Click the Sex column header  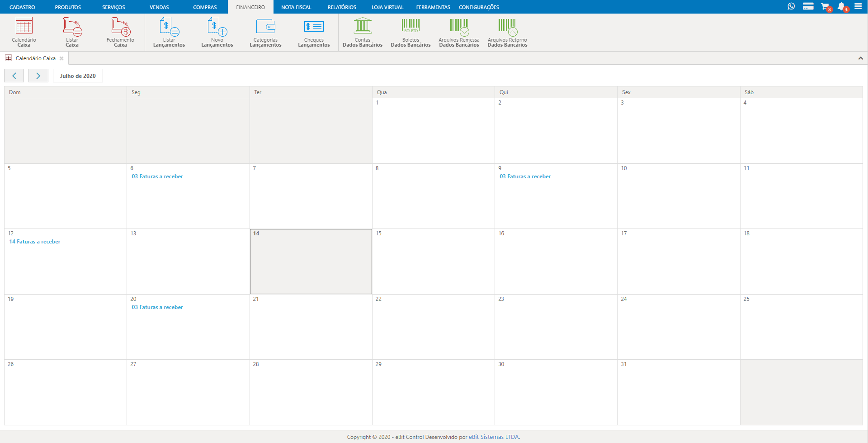679,92
